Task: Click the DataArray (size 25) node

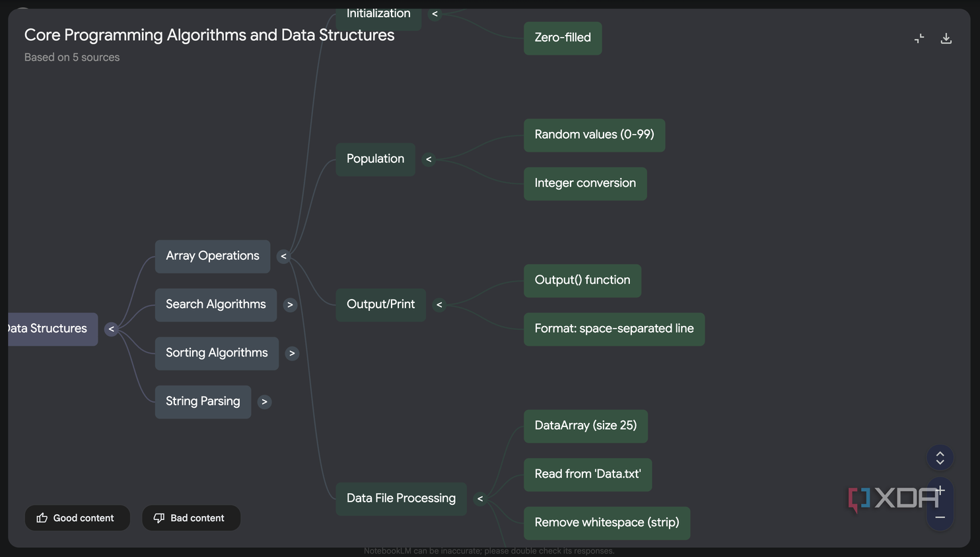Action: (586, 426)
